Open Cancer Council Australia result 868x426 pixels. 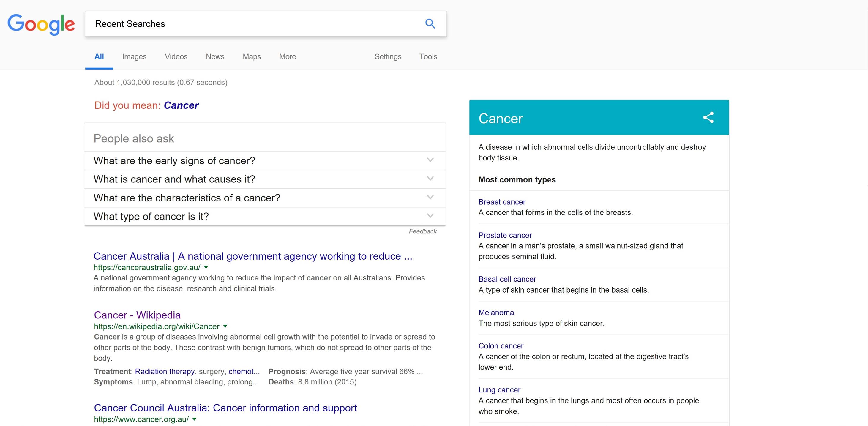click(x=225, y=408)
